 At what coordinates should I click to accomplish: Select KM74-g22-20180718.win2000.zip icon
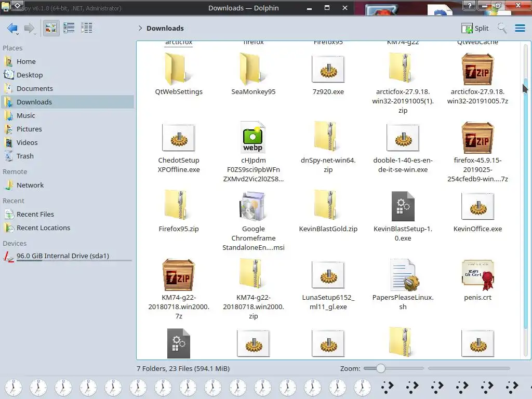point(253,274)
